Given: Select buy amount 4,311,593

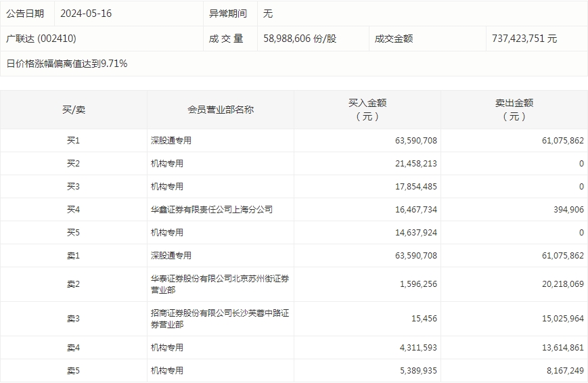Looking at the screenshot, I should (418, 348).
